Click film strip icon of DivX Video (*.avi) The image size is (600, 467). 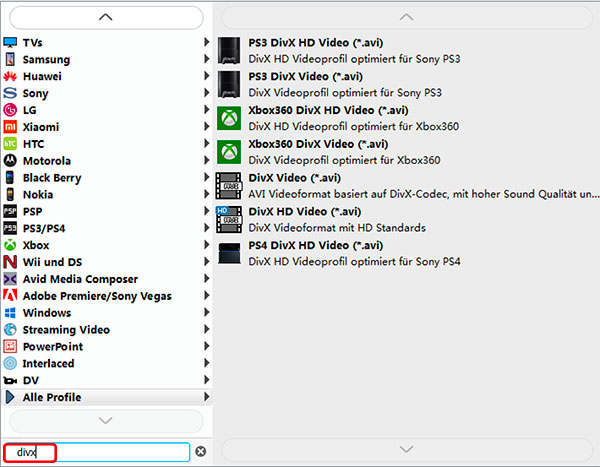tap(228, 186)
